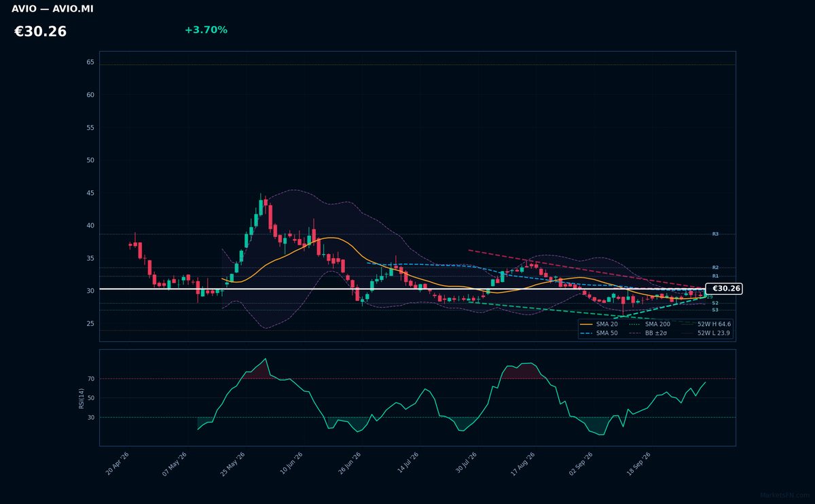Click the +3.70% change value
Viewport: 815px width, 504px height.
(206, 30)
